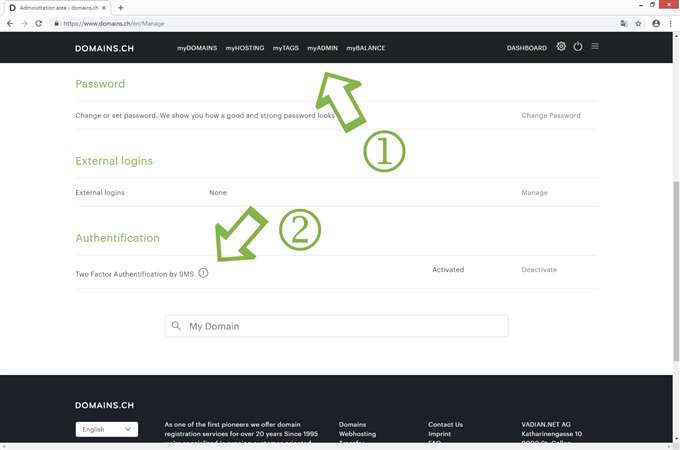Open the myDOMAINS menu
This screenshot has width=680, height=450.
click(x=197, y=48)
